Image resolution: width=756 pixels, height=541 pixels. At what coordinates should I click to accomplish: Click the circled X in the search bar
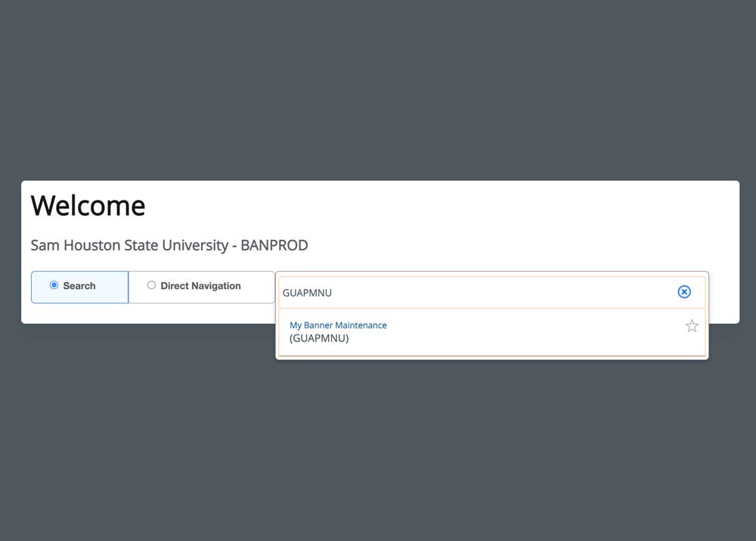click(684, 292)
